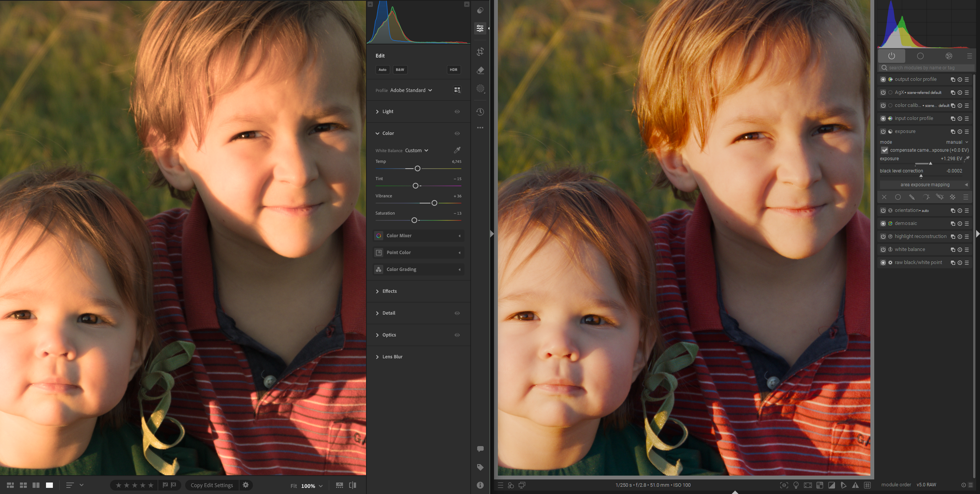Open the info panel icon

pos(480,485)
